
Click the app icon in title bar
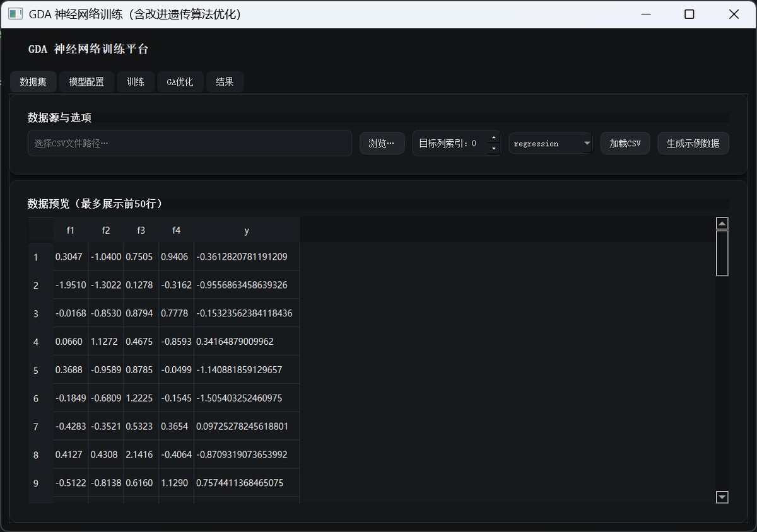click(16, 14)
